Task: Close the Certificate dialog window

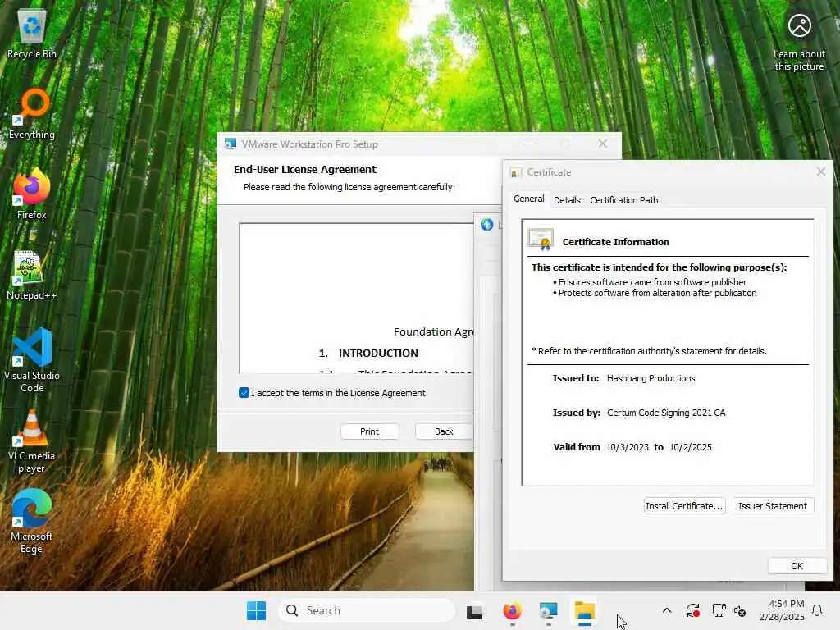Action: point(820,172)
